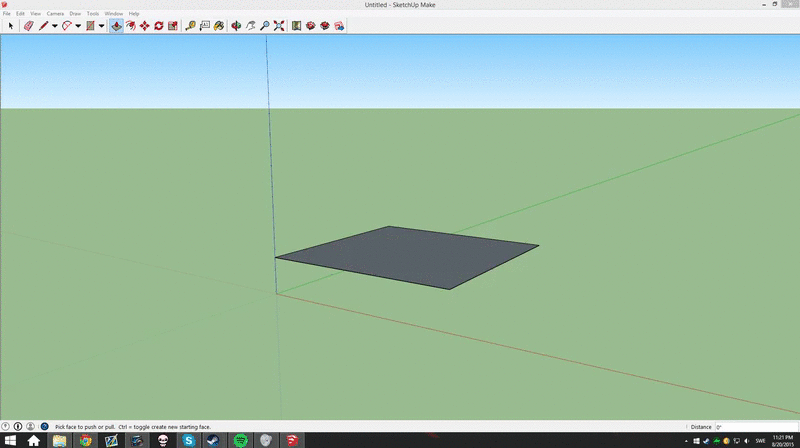Screen dimensions: 800x448
Task: Open the Edit menu
Action: click(x=20, y=14)
